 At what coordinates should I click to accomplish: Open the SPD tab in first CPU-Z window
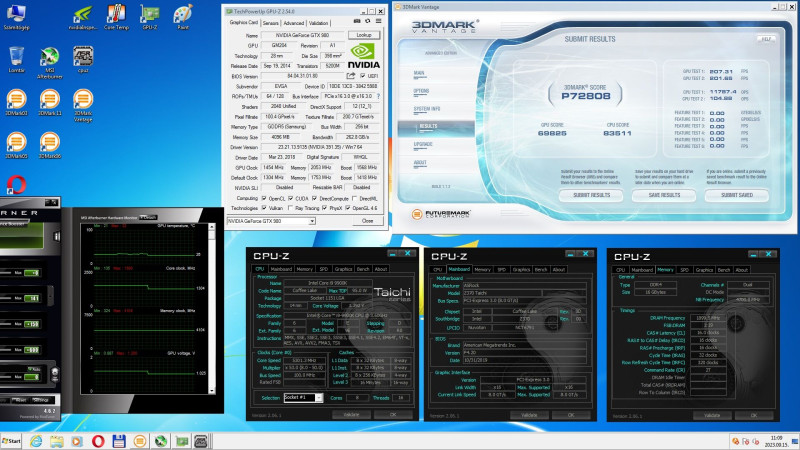(x=323, y=269)
